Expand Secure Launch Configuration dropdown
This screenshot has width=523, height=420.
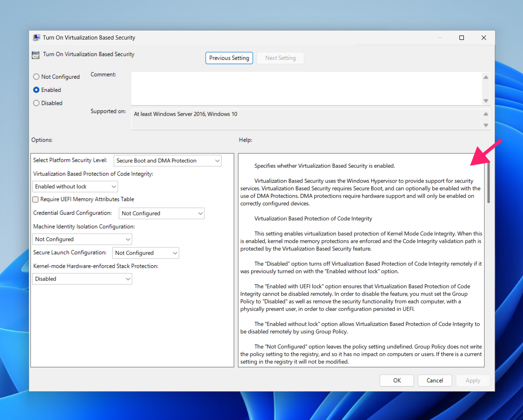[x=146, y=253]
